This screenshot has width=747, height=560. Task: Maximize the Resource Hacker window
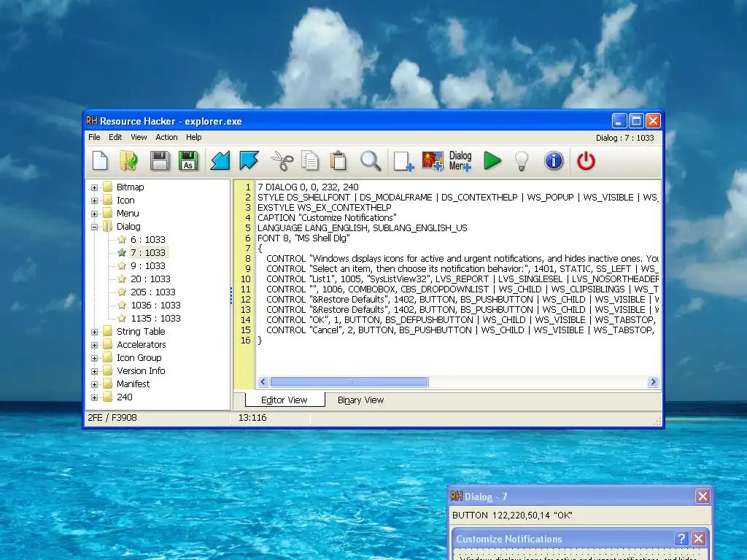pos(636,121)
